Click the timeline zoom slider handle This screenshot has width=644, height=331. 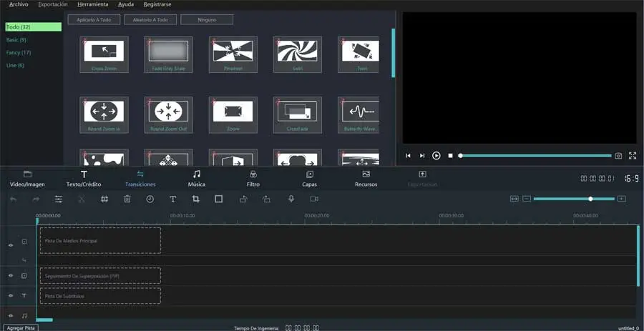click(x=590, y=198)
